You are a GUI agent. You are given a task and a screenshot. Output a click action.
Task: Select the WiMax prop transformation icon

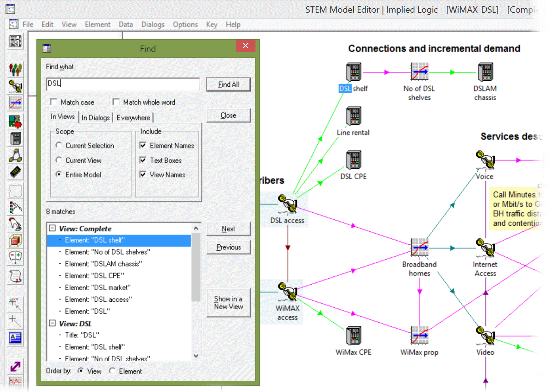419,336
